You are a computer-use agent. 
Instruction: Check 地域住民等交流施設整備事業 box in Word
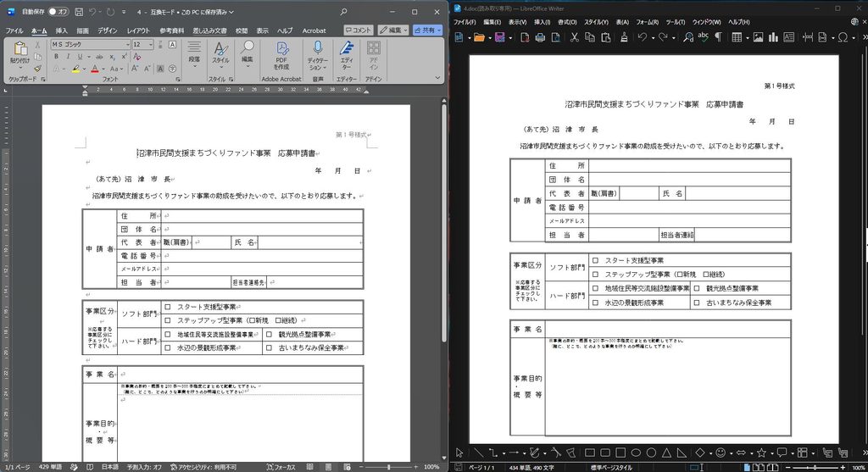(x=168, y=334)
